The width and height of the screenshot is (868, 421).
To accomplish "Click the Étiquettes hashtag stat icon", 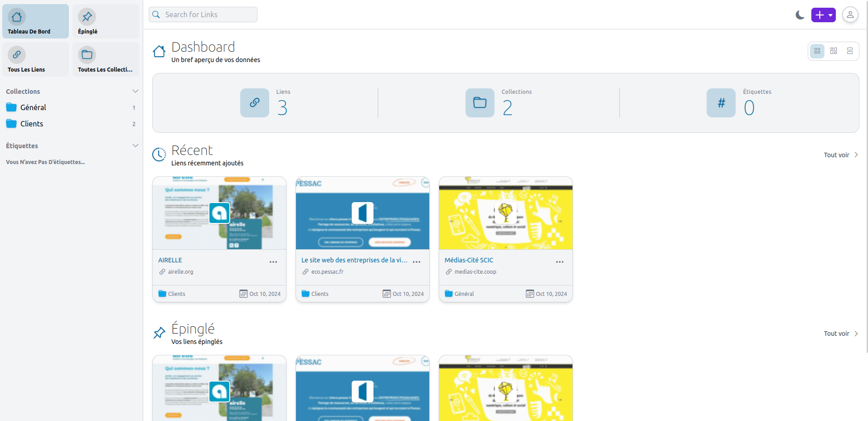I will click(x=721, y=103).
